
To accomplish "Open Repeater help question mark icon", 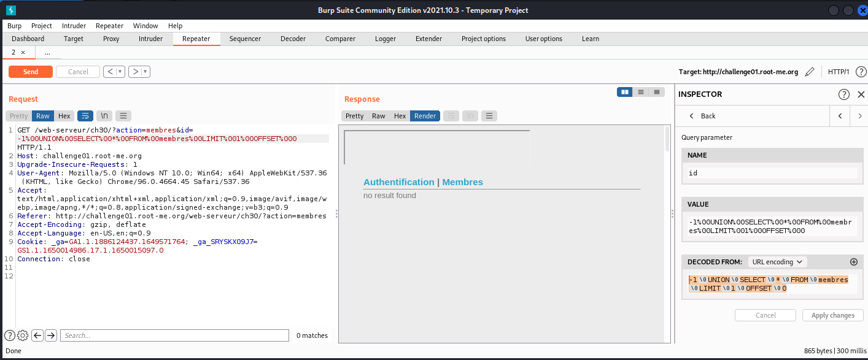I will click(861, 72).
